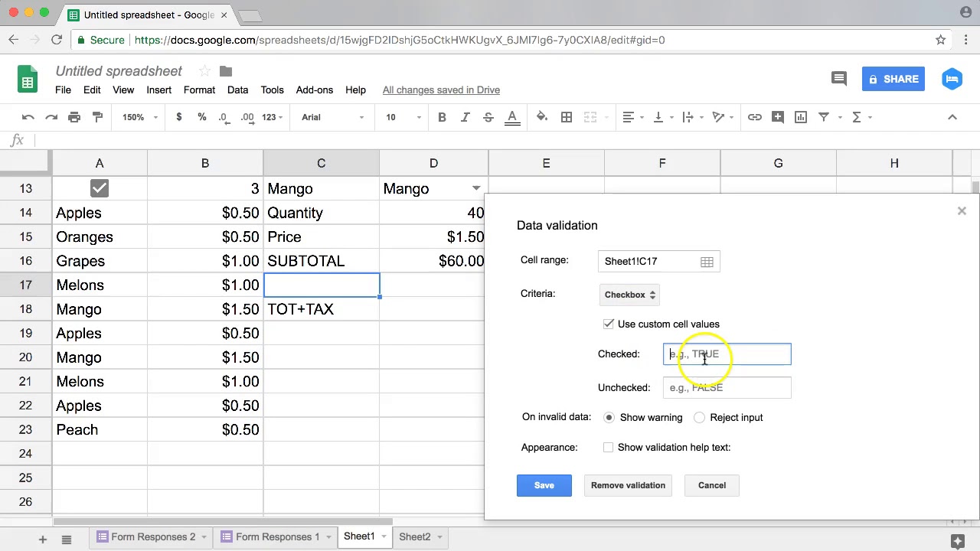Open the comments history icon

pyautogui.click(x=839, y=78)
